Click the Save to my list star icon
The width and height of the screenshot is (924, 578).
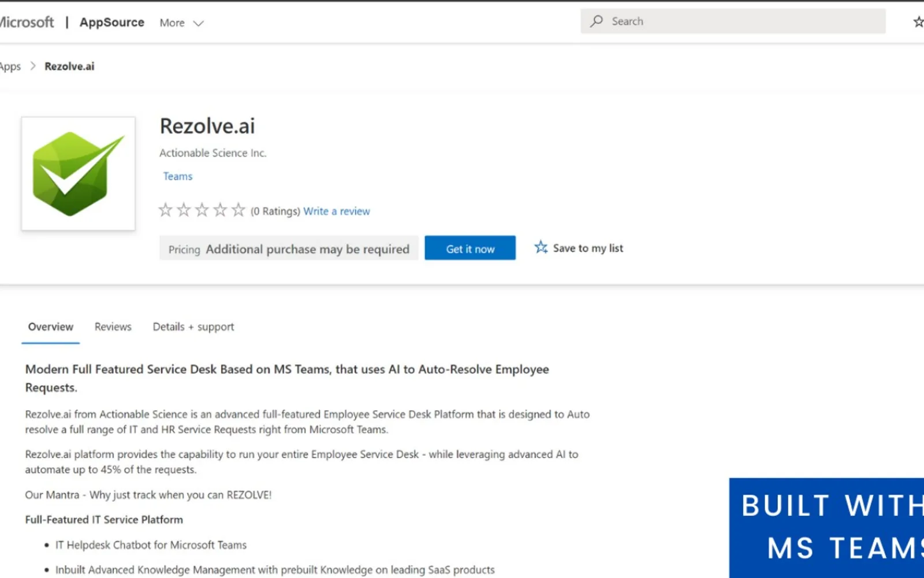[x=541, y=247]
